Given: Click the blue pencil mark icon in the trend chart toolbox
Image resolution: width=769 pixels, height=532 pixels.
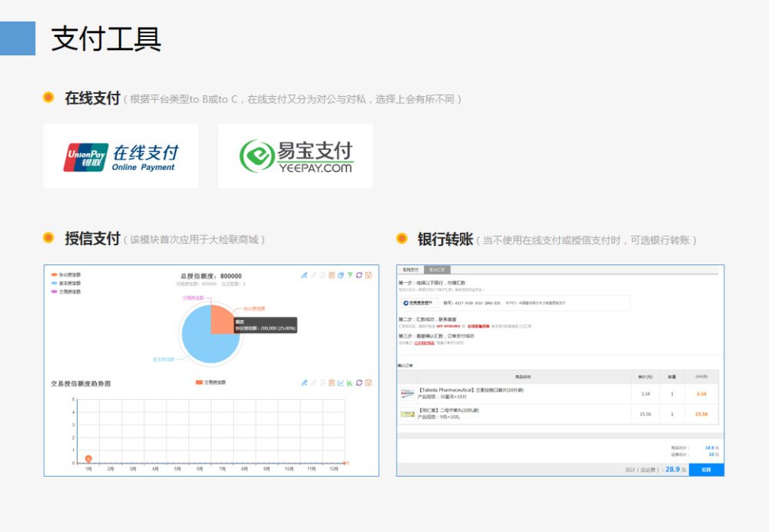Looking at the screenshot, I should (x=304, y=383).
